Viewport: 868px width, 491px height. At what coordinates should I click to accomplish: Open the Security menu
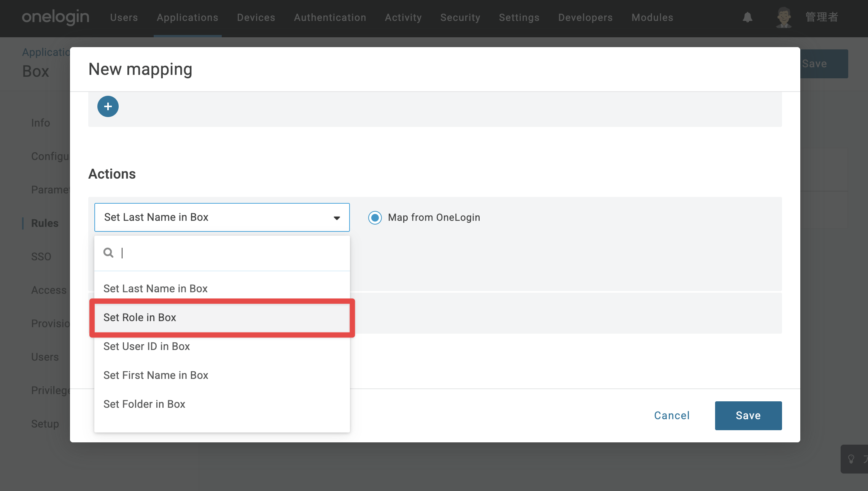click(460, 17)
